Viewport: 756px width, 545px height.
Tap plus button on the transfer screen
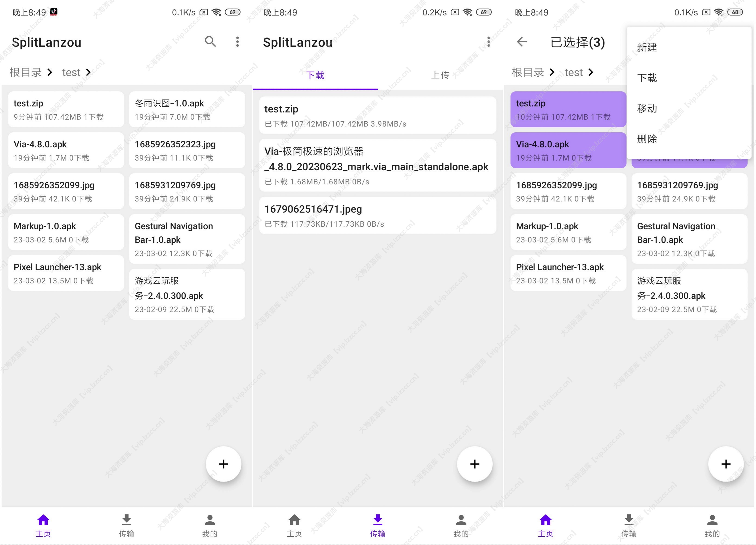click(475, 464)
